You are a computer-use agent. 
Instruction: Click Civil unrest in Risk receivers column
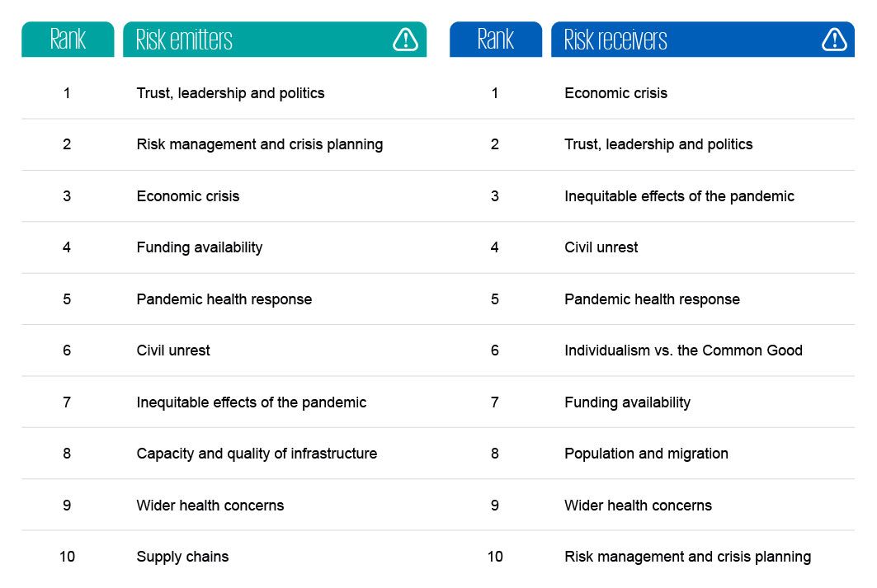pos(601,247)
